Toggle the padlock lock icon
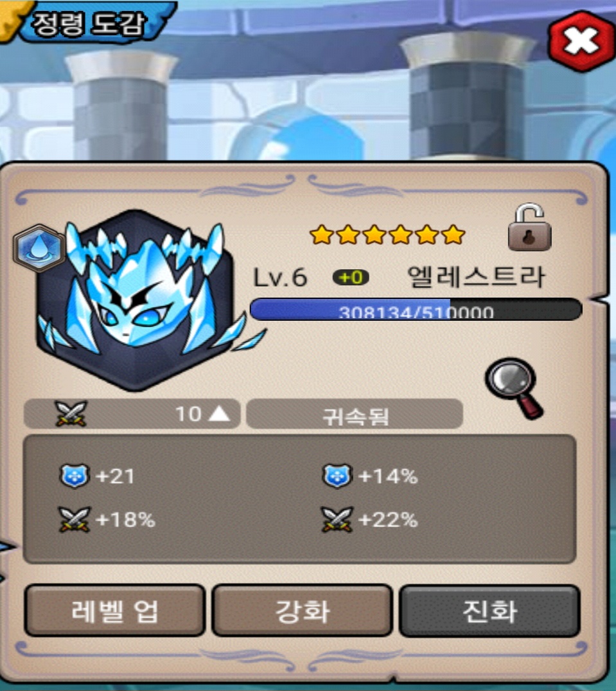 (530, 228)
